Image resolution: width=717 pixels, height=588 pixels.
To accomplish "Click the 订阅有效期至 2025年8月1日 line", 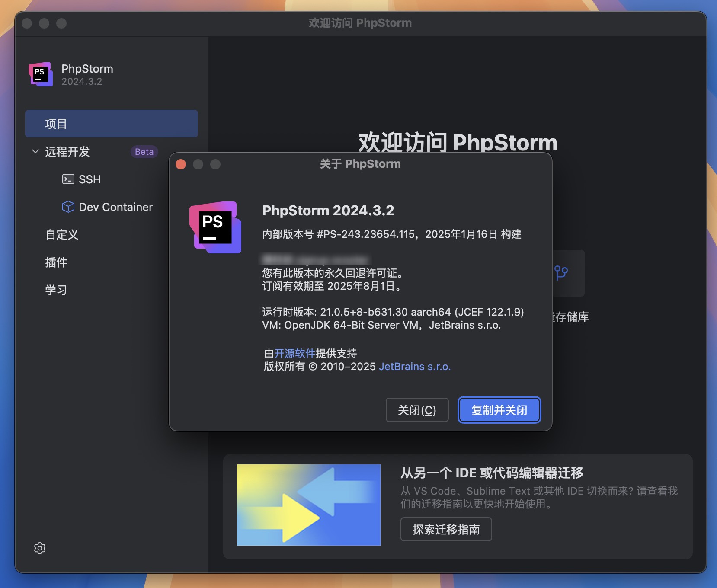I will [x=333, y=286].
